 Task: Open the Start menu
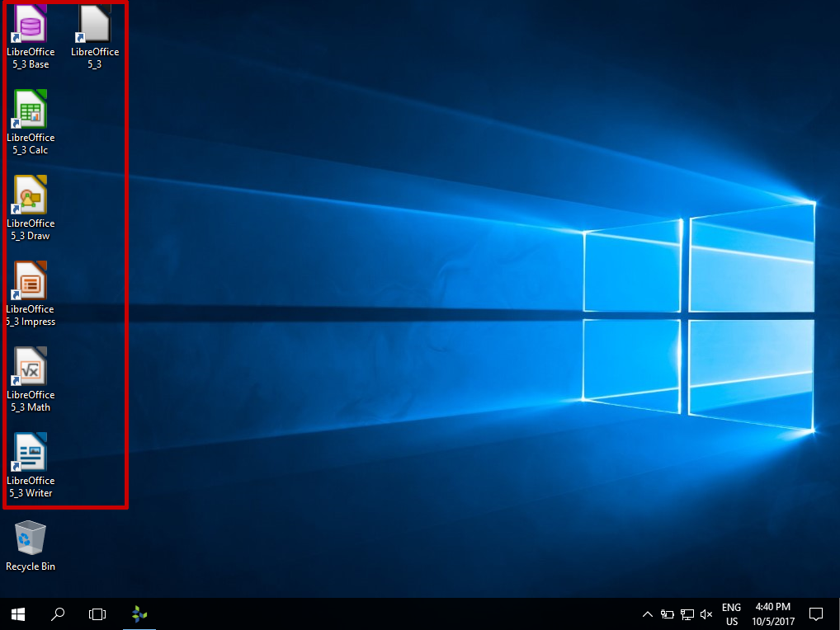(17, 614)
